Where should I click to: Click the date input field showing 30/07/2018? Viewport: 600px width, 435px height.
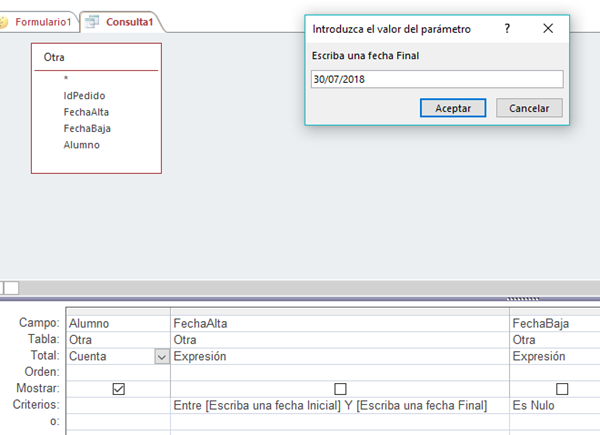[x=437, y=79]
